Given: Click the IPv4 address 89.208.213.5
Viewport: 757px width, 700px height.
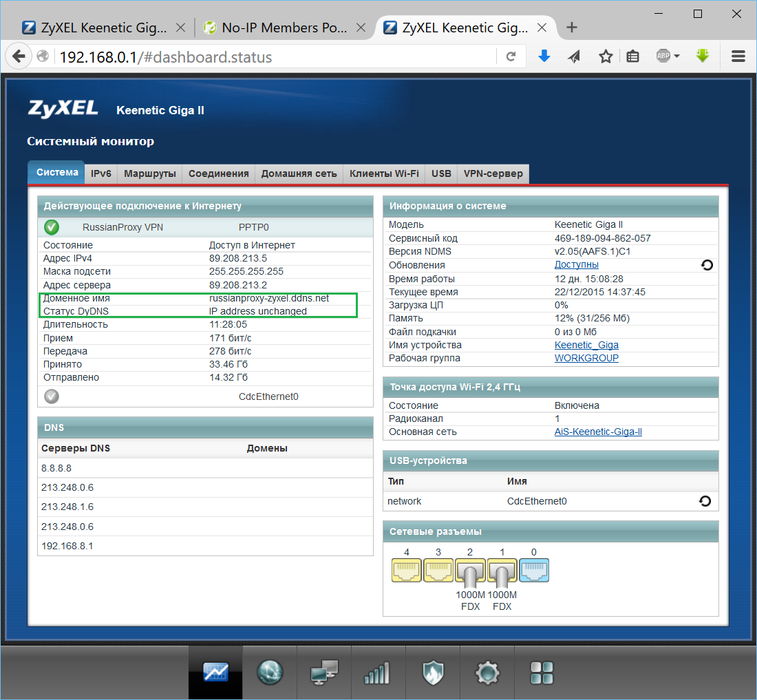Looking at the screenshot, I should 237,258.
